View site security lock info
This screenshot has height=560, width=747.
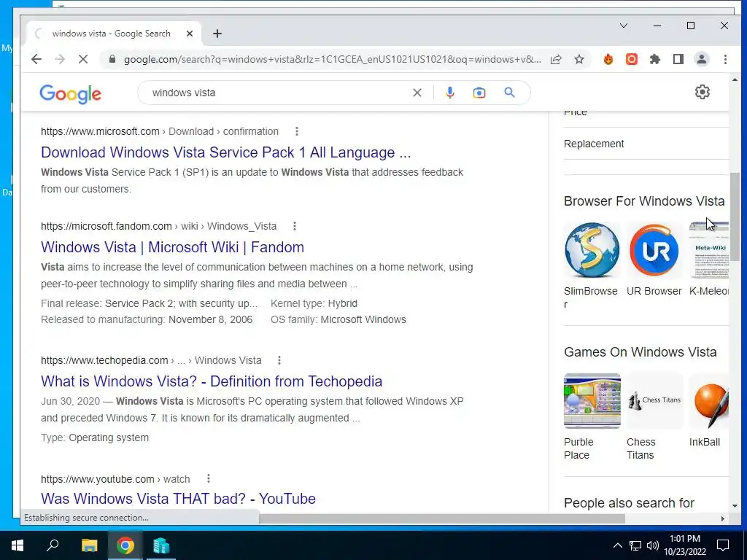click(112, 59)
